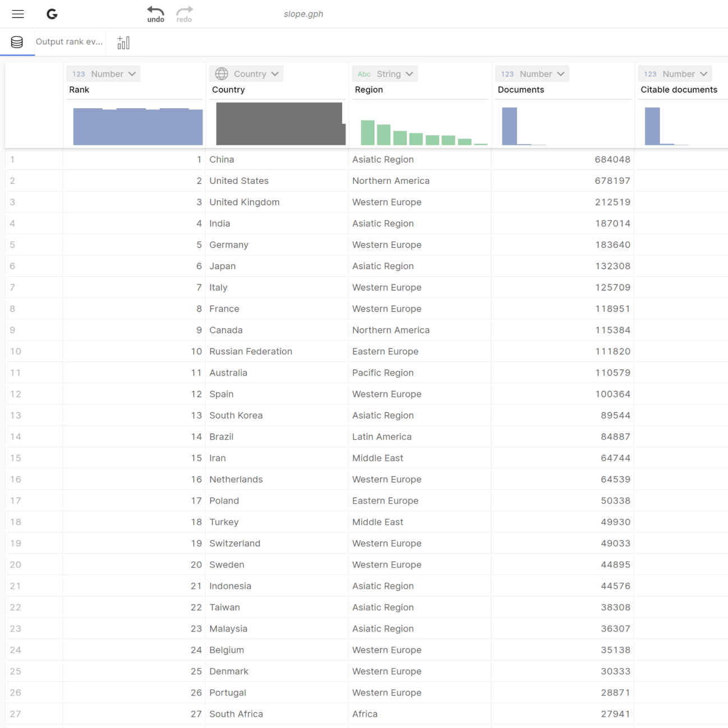Select the Region column header name
Image resolution: width=728 pixels, height=728 pixels.
369,90
